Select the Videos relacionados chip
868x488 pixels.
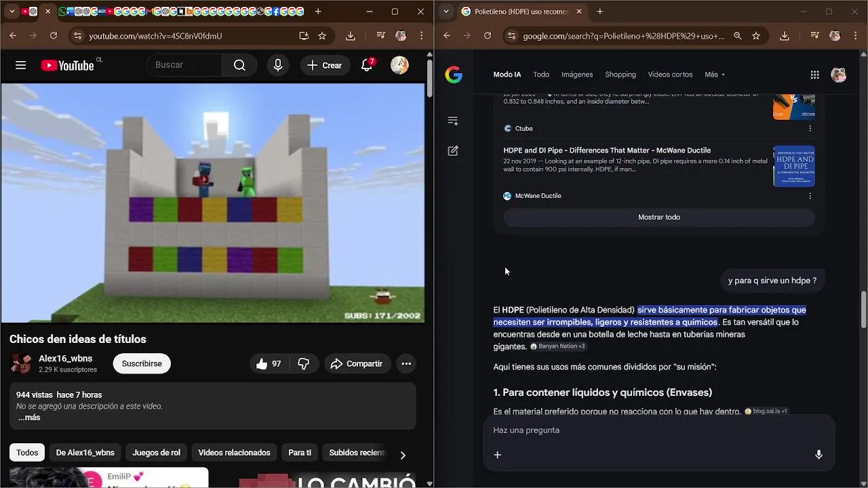pyautogui.click(x=234, y=453)
